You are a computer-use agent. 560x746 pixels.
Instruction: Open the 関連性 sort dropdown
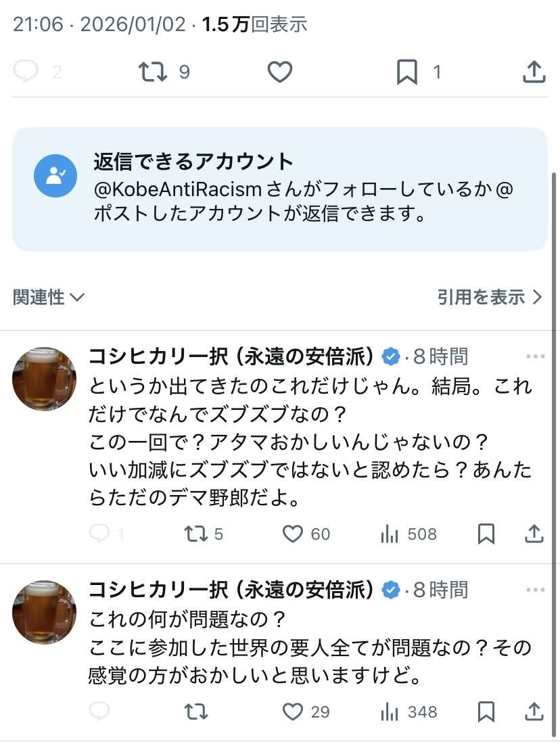click(49, 297)
